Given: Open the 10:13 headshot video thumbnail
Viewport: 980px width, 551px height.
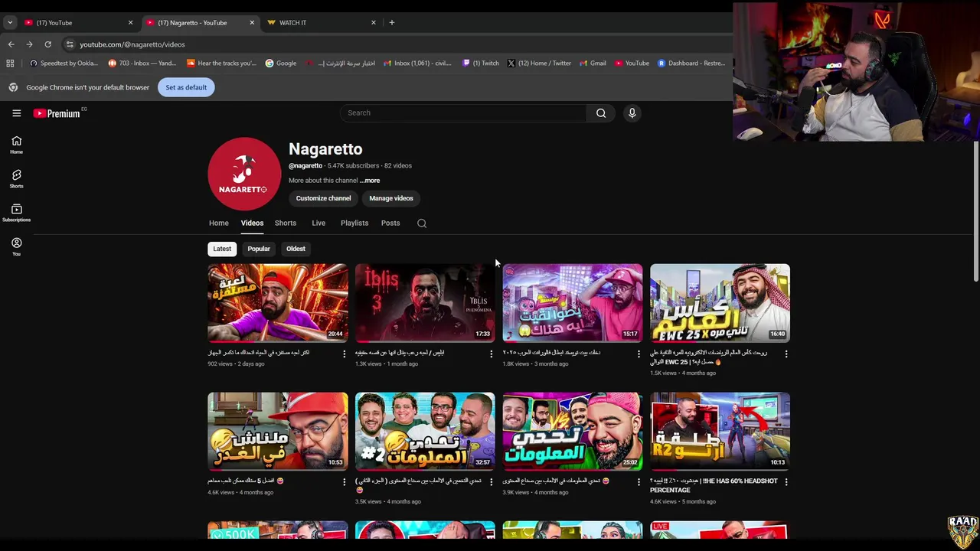Looking at the screenshot, I should pos(720,432).
